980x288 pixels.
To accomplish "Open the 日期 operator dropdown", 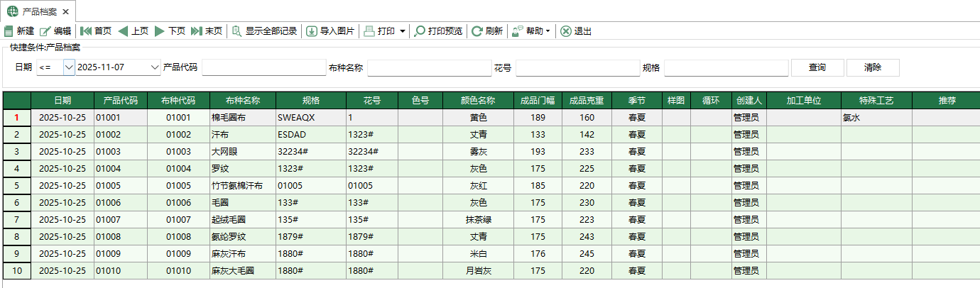I will point(69,67).
